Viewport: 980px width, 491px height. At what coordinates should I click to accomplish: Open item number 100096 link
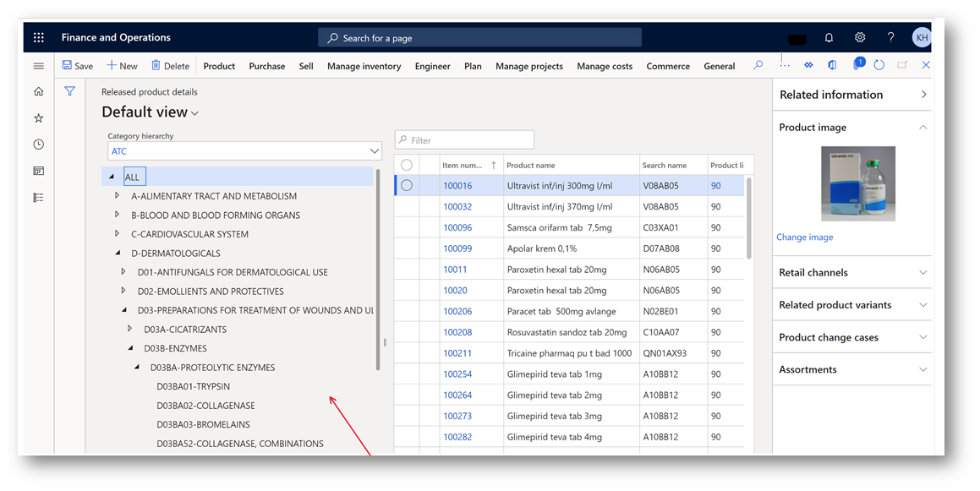click(x=457, y=227)
